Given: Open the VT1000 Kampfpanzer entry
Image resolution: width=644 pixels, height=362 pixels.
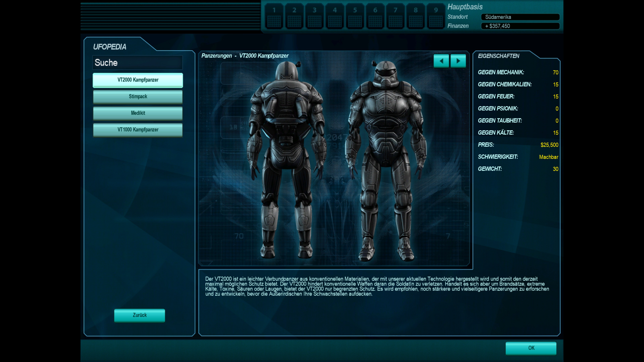Looking at the screenshot, I should [x=138, y=130].
